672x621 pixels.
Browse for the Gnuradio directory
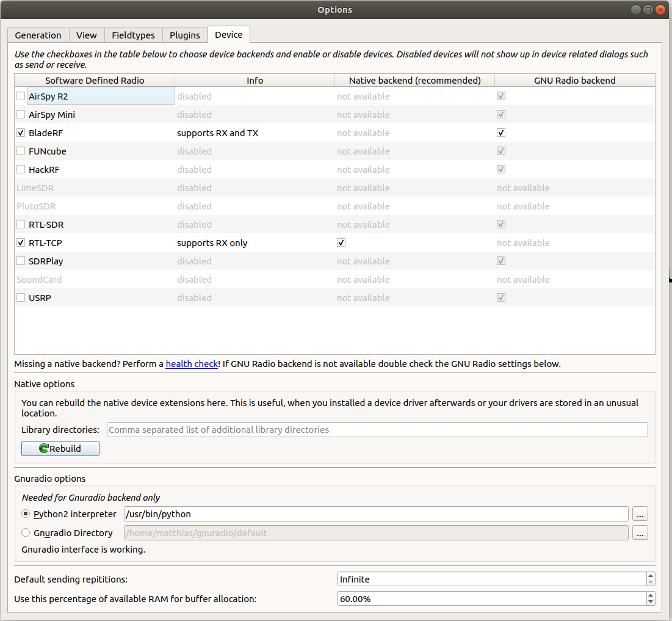(x=640, y=532)
